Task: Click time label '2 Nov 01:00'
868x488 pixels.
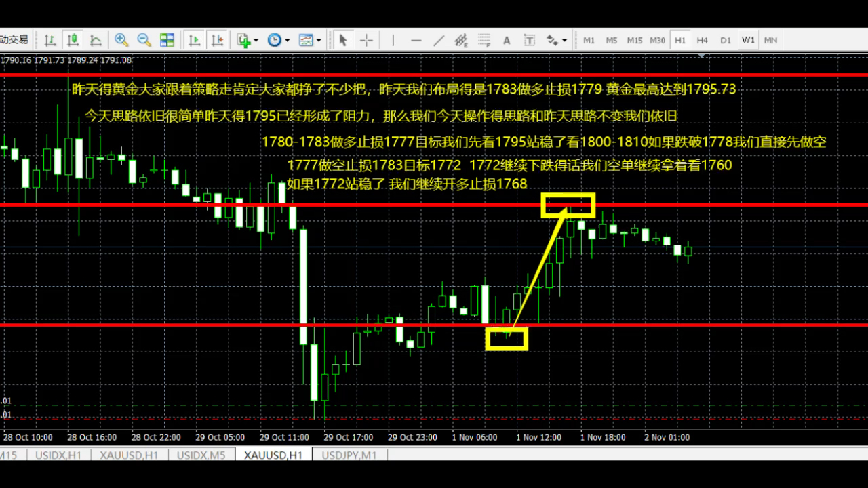Action: point(666,437)
